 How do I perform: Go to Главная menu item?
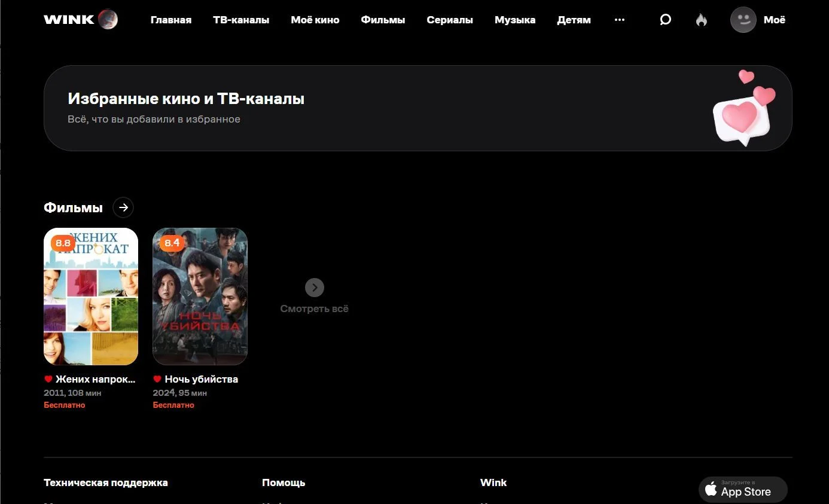(x=171, y=20)
